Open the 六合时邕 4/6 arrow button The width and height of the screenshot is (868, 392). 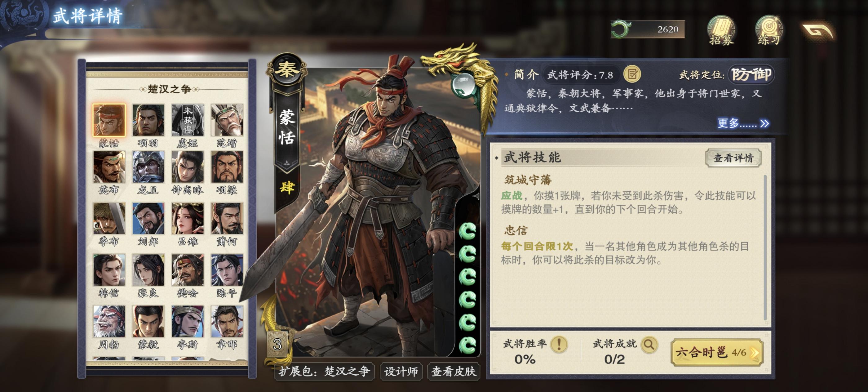[717, 352]
